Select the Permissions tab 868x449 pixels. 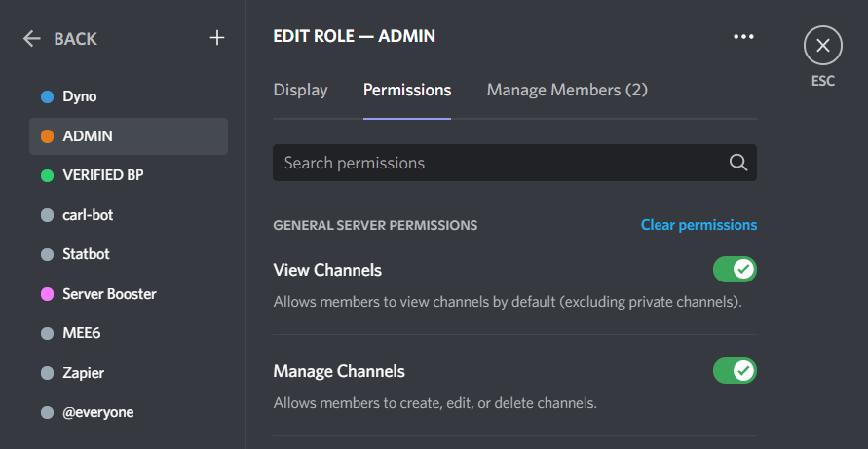point(407,90)
